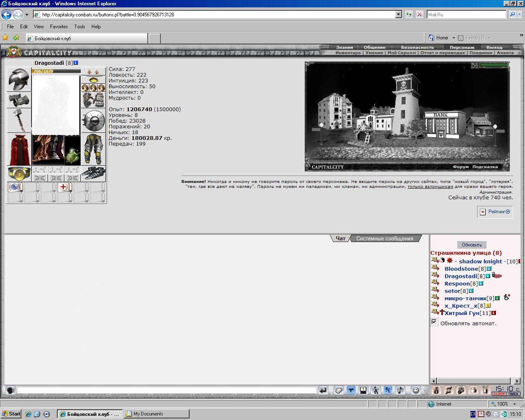Click info icon beside x_Крест_x[8]
This screenshot has width=525, height=420.
point(488,306)
